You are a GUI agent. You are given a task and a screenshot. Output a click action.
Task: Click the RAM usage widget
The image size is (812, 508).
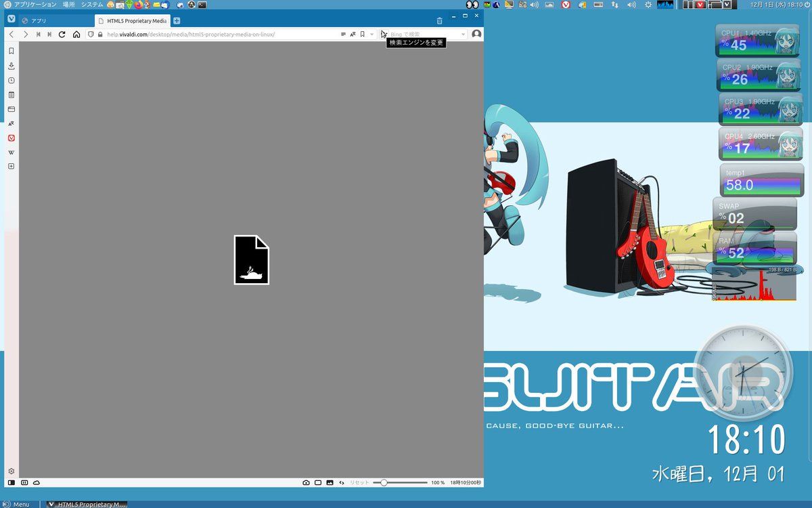tap(754, 248)
